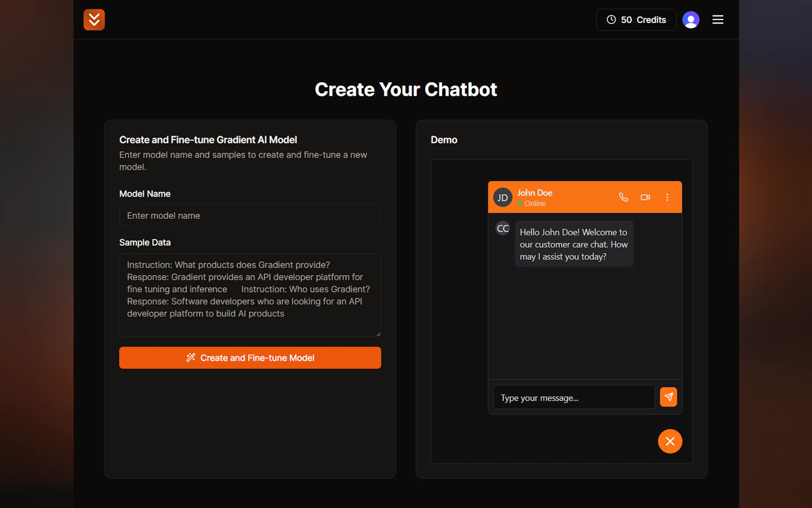
Task: Click the orange chevron logo icon
Action: [94, 20]
